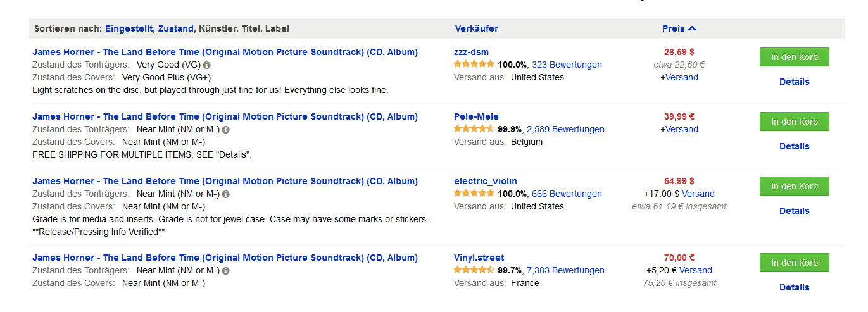Open first James Horner album title link
Viewport: 868px width, 312px height.
coord(225,52)
